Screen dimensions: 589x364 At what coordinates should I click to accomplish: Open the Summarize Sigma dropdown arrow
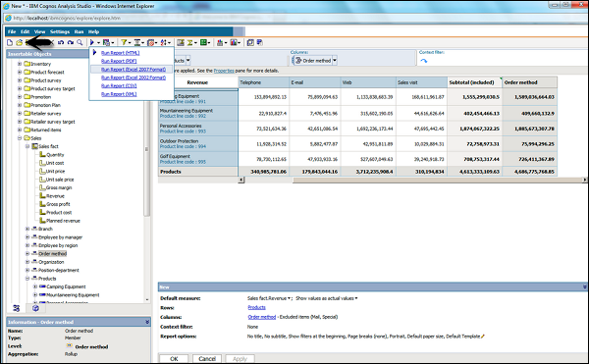click(x=195, y=43)
